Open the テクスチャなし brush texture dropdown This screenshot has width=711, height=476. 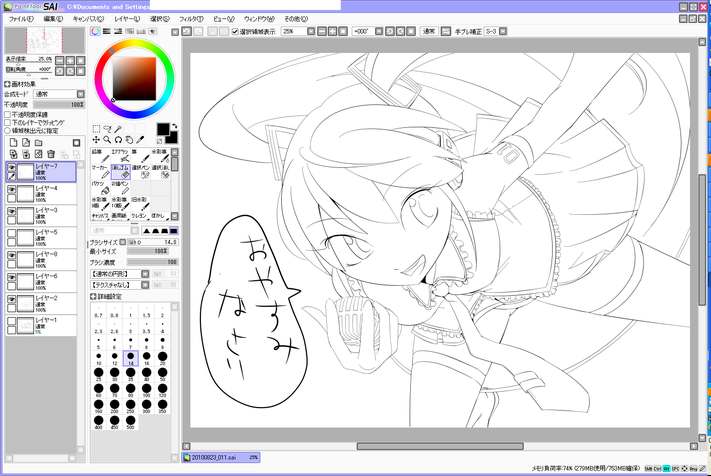[x=145, y=285]
